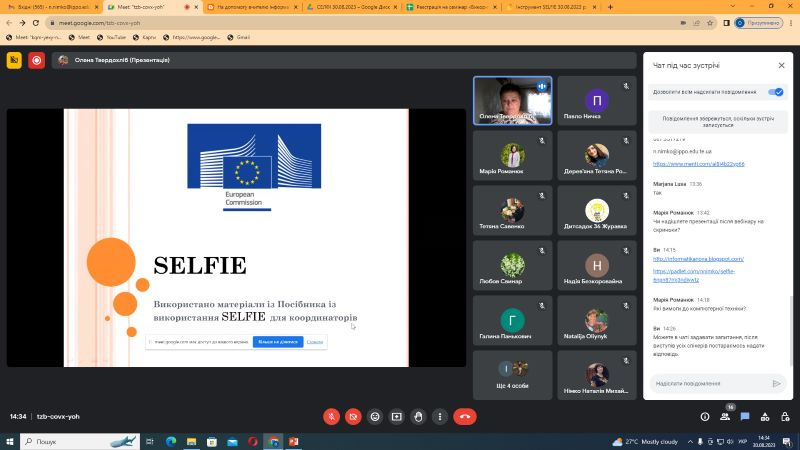The height and width of the screenshot is (450, 800).
Task: Click the send message arrow icon
Action: pos(777,383)
